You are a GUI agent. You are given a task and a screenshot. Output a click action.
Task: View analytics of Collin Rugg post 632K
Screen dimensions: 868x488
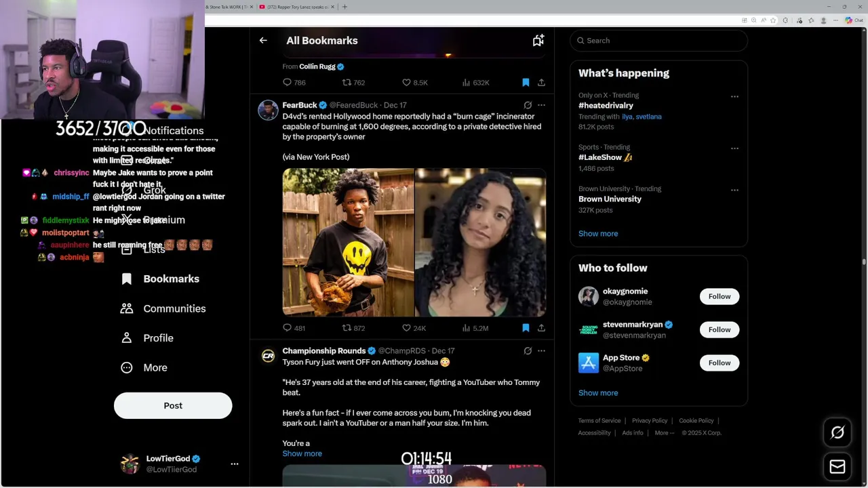pyautogui.click(x=475, y=83)
